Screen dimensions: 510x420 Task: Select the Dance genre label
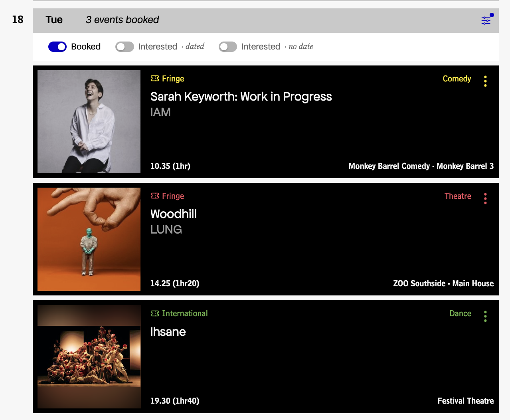tap(460, 313)
